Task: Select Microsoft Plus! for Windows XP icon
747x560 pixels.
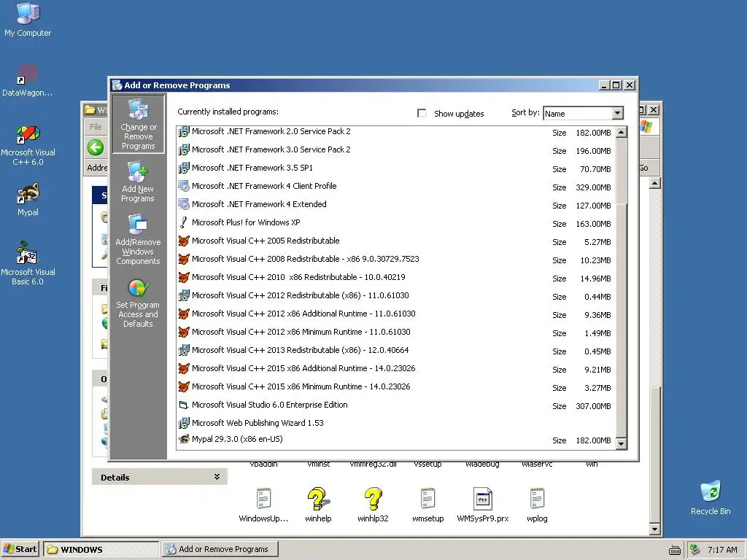Action: 183,222
